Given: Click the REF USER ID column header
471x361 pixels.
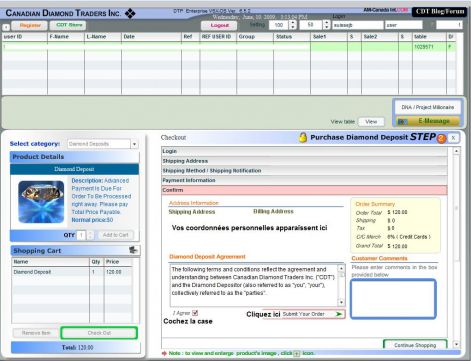Looking at the screenshot, I should [x=218, y=37].
